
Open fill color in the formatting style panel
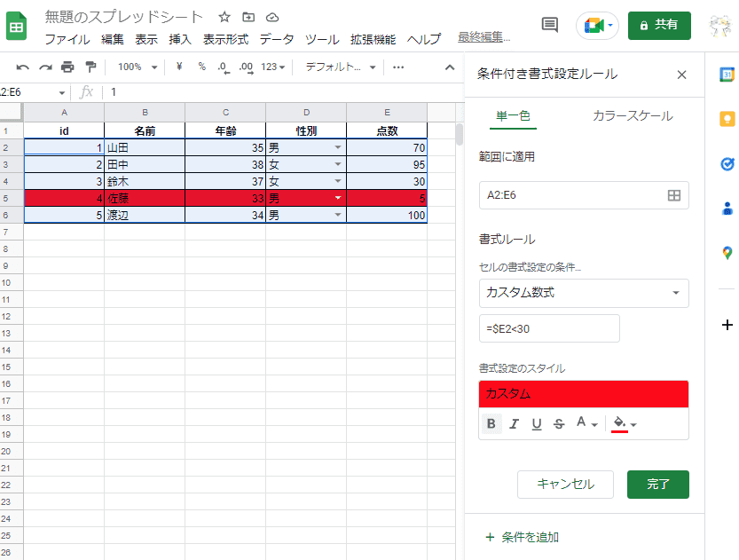tap(619, 424)
